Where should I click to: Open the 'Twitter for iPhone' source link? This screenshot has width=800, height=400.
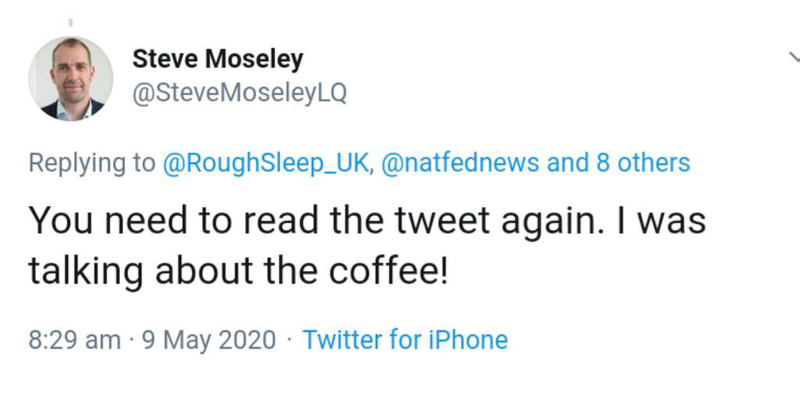tap(405, 340)
